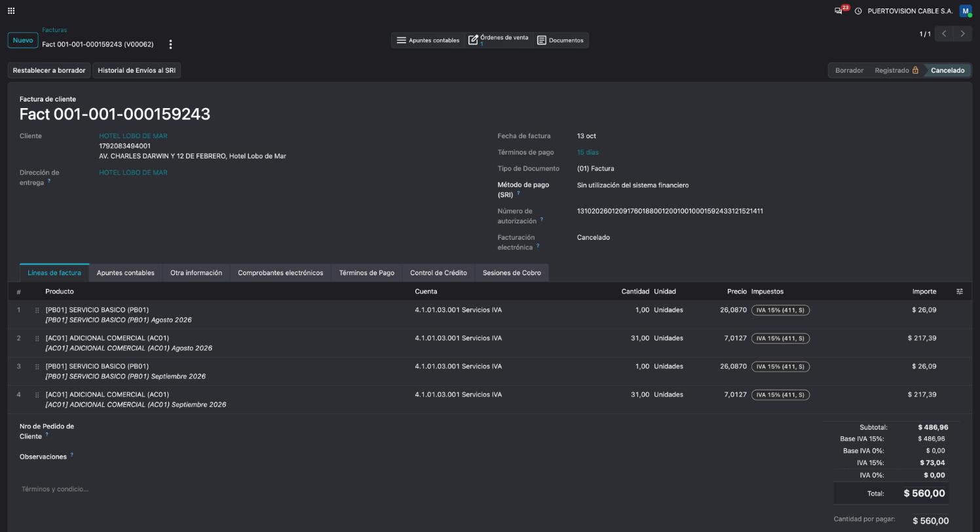Viewport: 980px width, 532px height.
Task: Grab the drag handle of row 1
Action: [37, 310]
